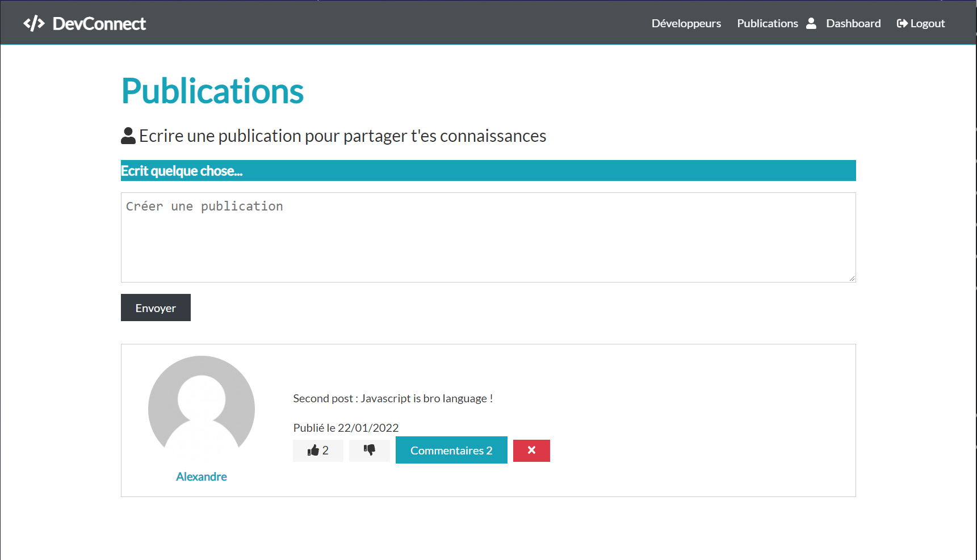Open the comments with Commentaires 2 button
977x560 pixels.
451,450
